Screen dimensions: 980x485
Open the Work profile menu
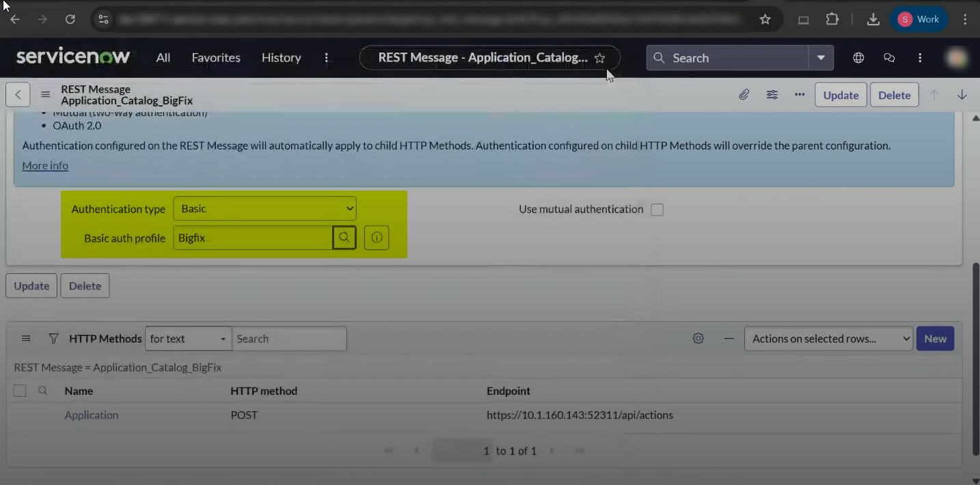click(918, 19)
